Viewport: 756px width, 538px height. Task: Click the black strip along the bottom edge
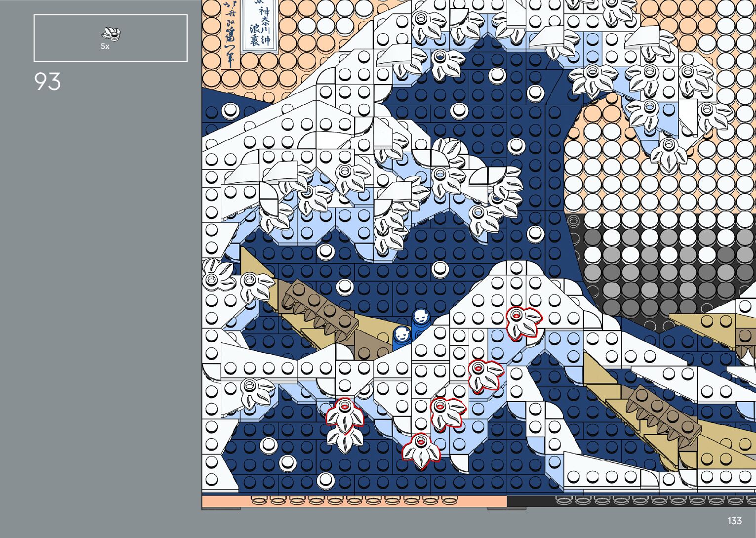pos(631,501)
